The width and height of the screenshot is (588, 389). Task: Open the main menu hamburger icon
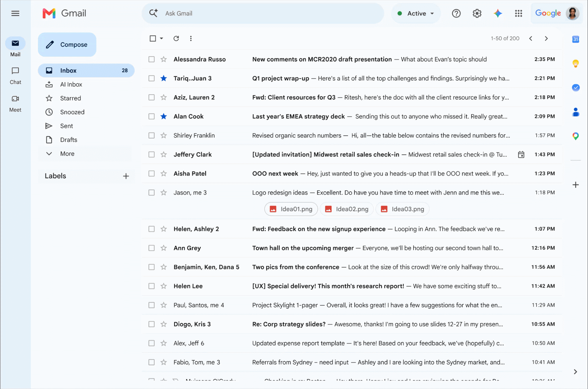[x=15, y=13]
